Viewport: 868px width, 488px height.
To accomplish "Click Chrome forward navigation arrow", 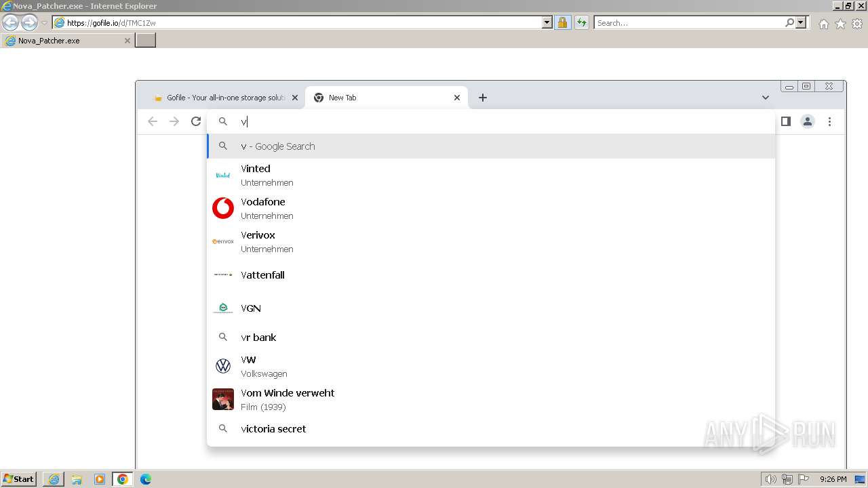I will pyautogui.click(x=174, y=121).
